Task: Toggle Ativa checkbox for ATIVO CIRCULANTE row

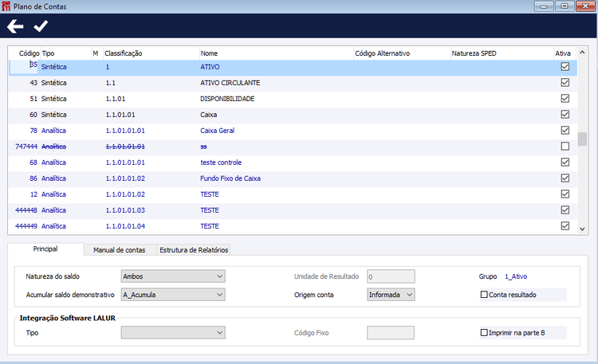Action: [x=565, y=83]
